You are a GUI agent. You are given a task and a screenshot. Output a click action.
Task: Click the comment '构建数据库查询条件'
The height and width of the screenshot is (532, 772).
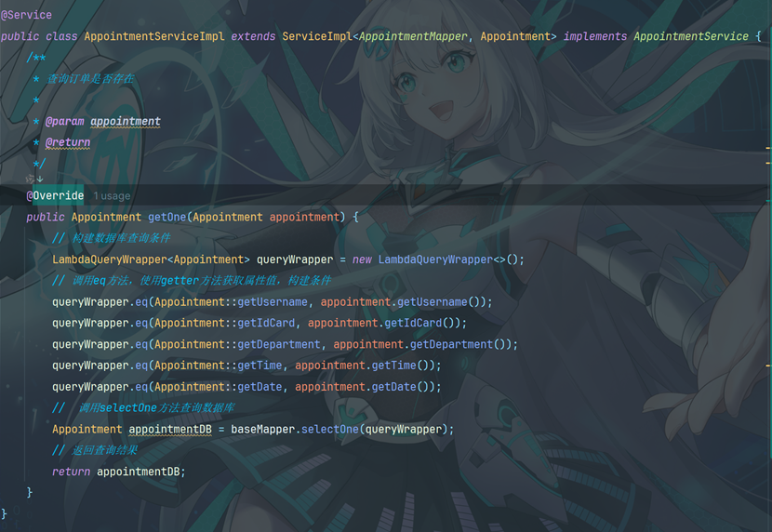coord(121,238)
